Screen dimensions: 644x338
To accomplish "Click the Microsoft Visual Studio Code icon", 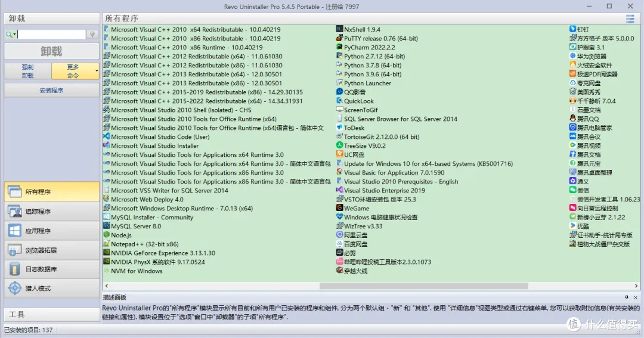I will coord(106,137).
